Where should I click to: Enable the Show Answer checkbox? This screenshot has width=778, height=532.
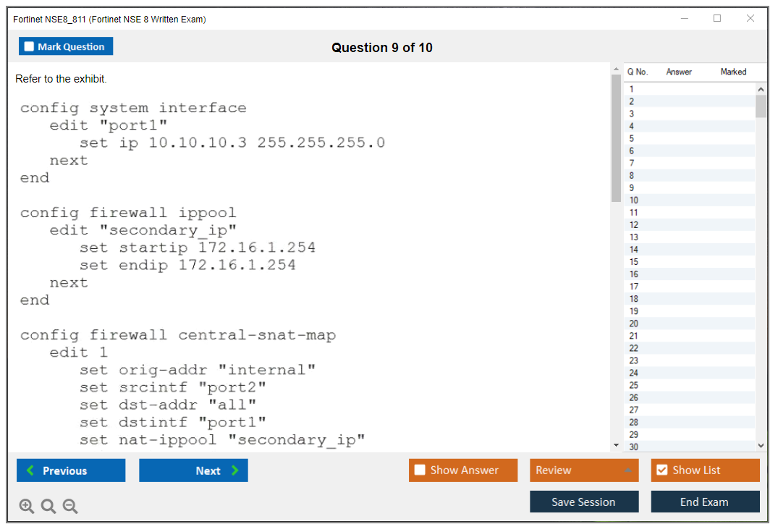(x=420, y=470)
